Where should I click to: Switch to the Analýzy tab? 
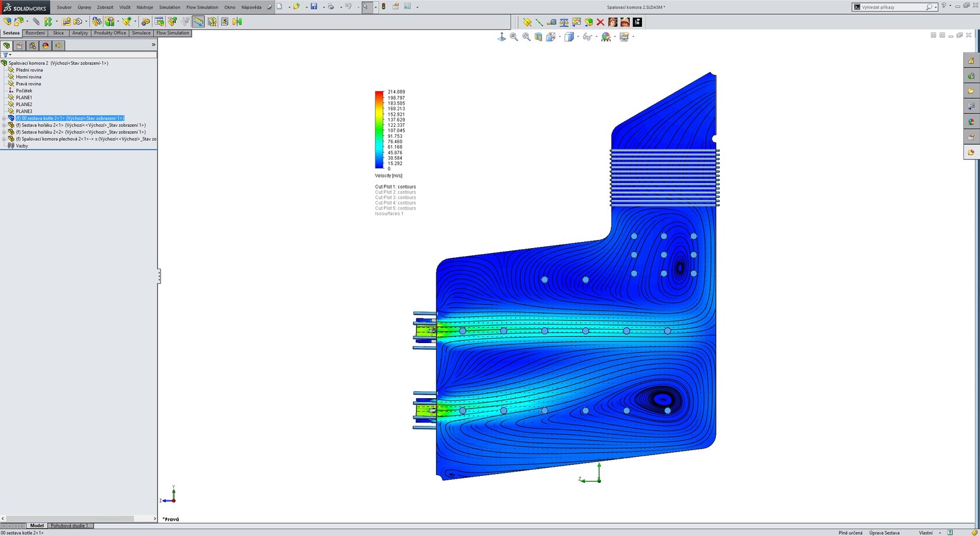pos(80,33)
